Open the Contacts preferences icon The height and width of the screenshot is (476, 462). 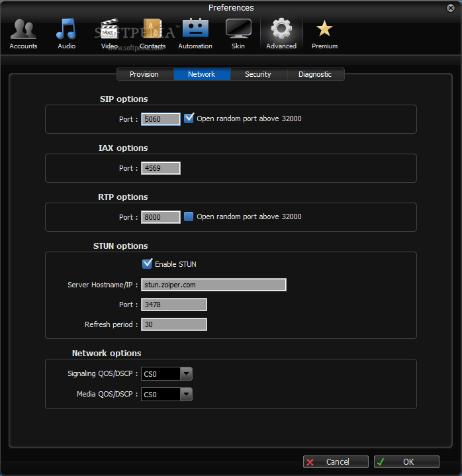click(x=153, y=33)
